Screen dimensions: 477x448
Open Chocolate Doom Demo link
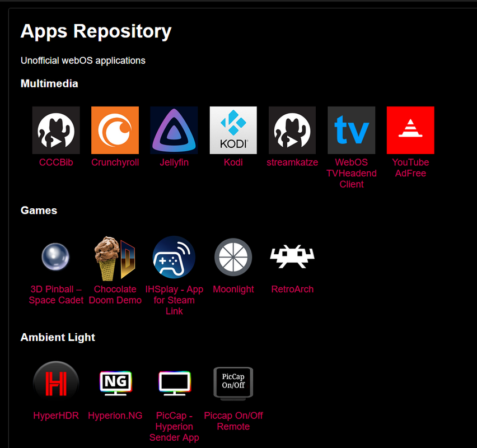tap(115, 295)
